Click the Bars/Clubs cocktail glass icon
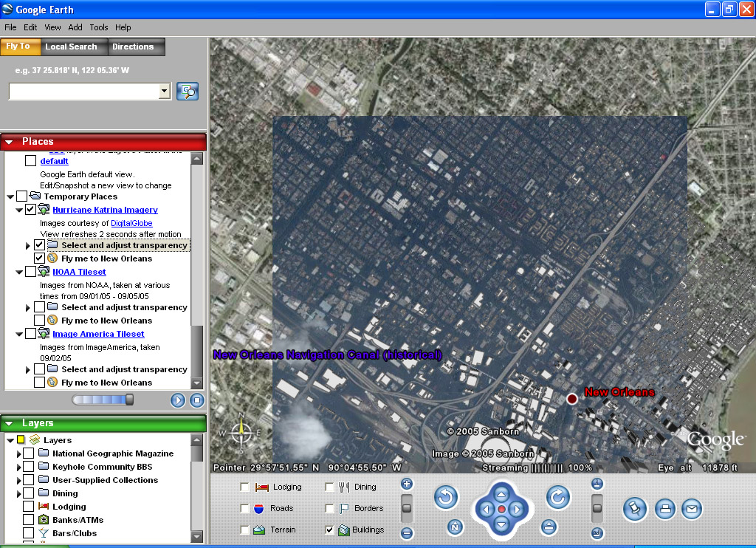Image resolution: width=756 pixels, height=548 pixels. [x=44, y=533]
